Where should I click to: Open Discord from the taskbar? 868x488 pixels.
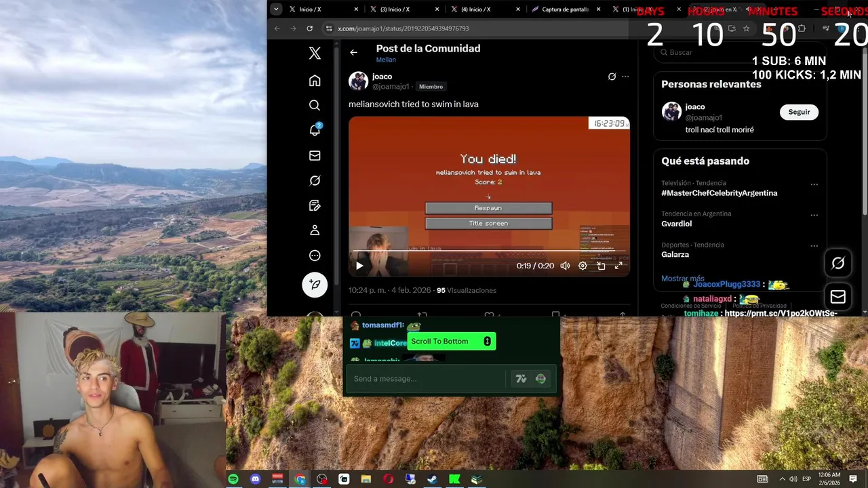coord(256,479)
